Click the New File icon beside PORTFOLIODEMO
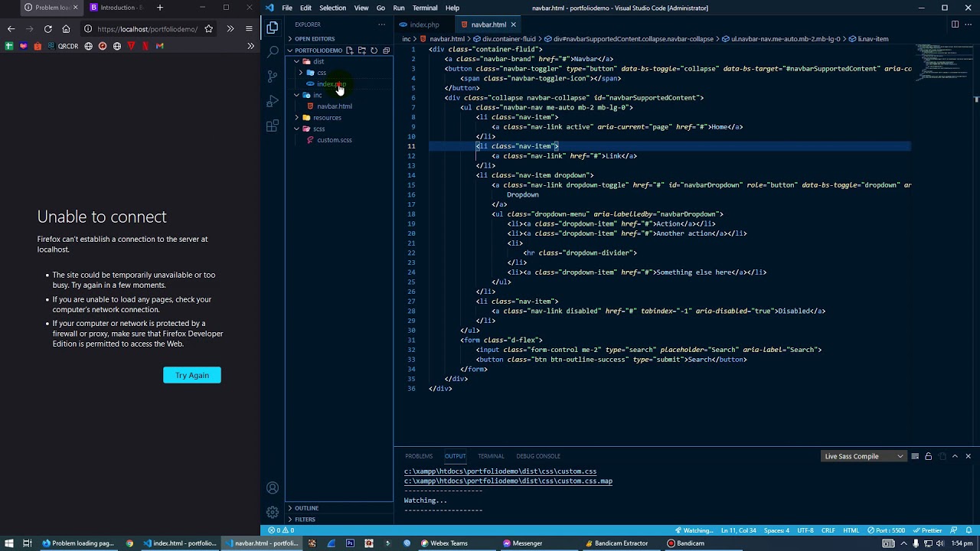The image size is (980, 551). [349, 51]
